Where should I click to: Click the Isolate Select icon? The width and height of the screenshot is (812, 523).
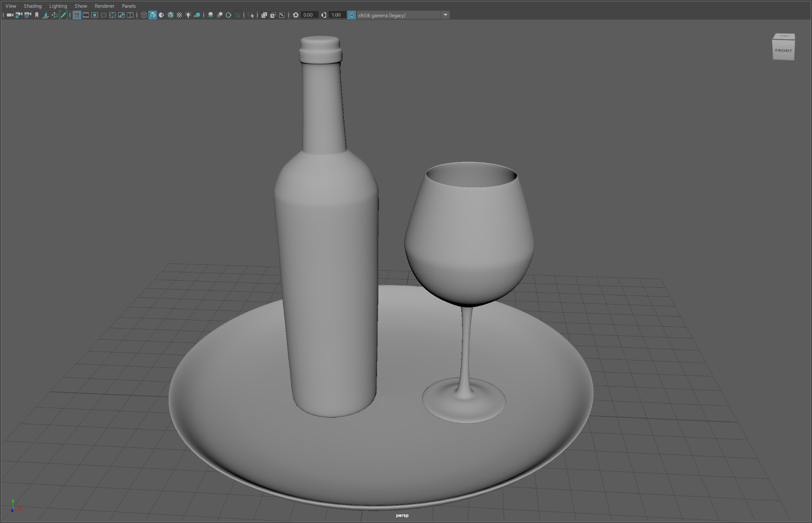pos(251,15)
